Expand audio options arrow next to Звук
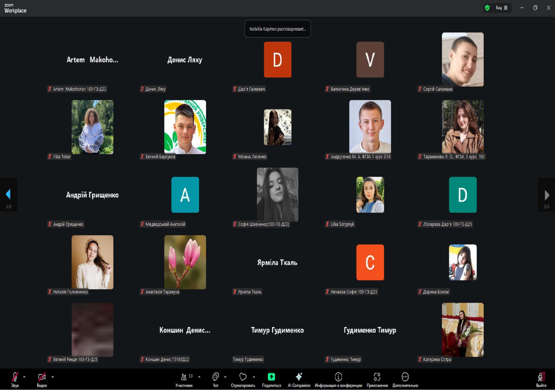Viewport: 555px width, 392px height. click(24, 377)
